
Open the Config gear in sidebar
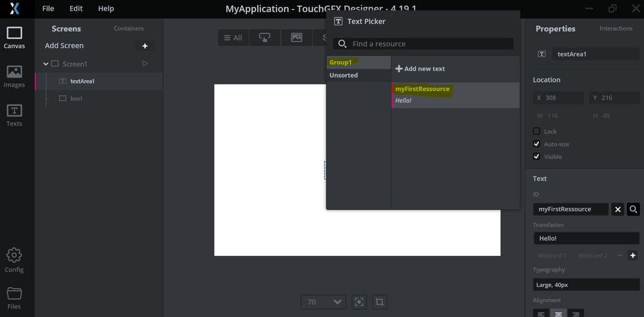point(14,260)
